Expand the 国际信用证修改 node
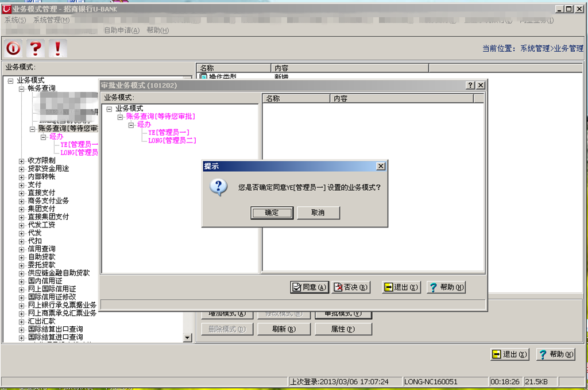Image resolution: width=588 pixels, height=390 pixels. 22,298
